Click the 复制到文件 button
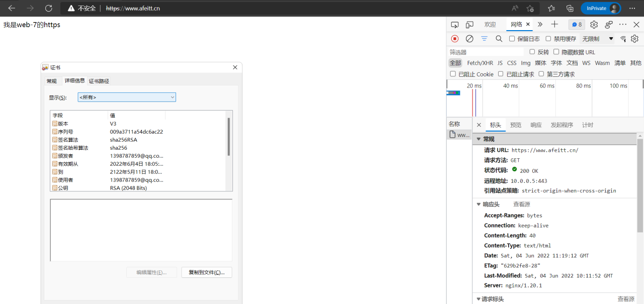The height and width of the screenshot is (304, 644). [206, 272]
